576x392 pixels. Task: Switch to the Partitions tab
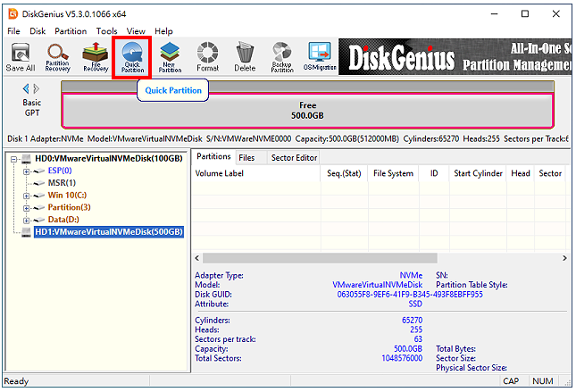tap(213, 157)
